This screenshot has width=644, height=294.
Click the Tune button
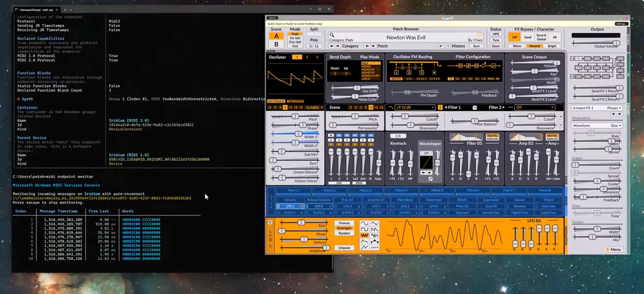pyautogui.click(x=496, y=40)
